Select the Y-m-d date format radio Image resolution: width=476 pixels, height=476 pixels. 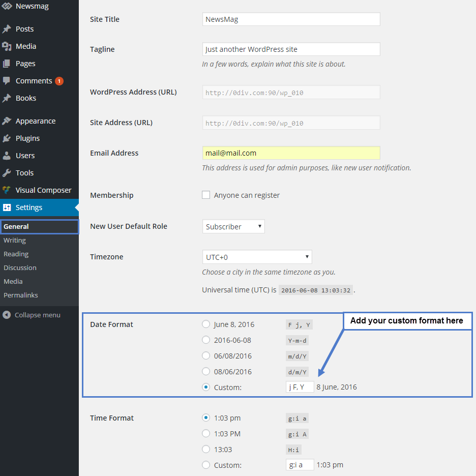click(206, 340)
